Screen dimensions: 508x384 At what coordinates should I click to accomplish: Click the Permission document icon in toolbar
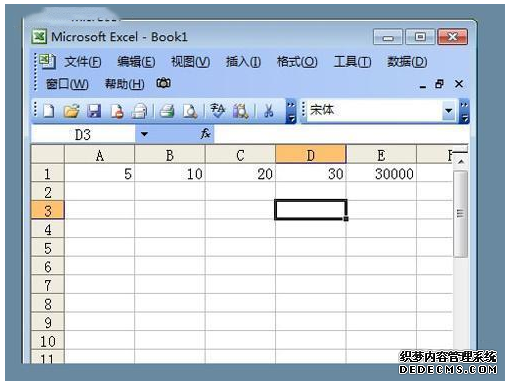pyautogui.click(x=117, y=111)
